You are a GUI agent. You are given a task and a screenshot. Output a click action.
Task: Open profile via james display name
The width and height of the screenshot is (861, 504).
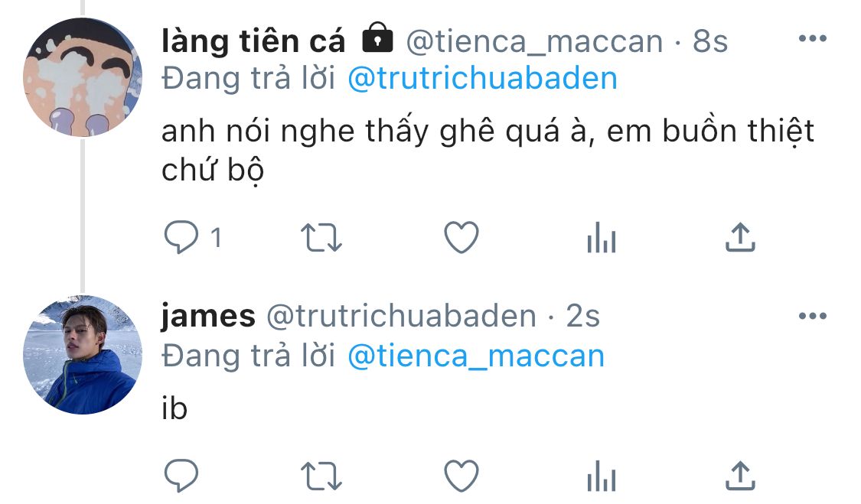pos(208,317)
